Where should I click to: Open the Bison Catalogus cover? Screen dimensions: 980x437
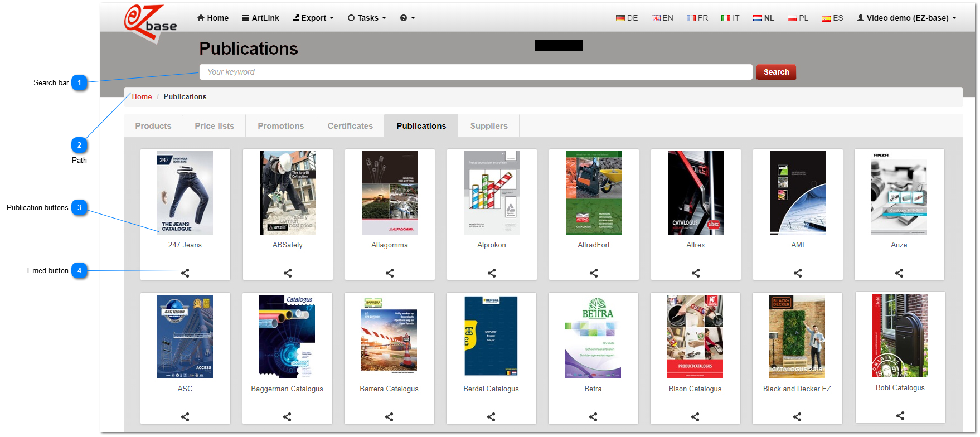695,337
